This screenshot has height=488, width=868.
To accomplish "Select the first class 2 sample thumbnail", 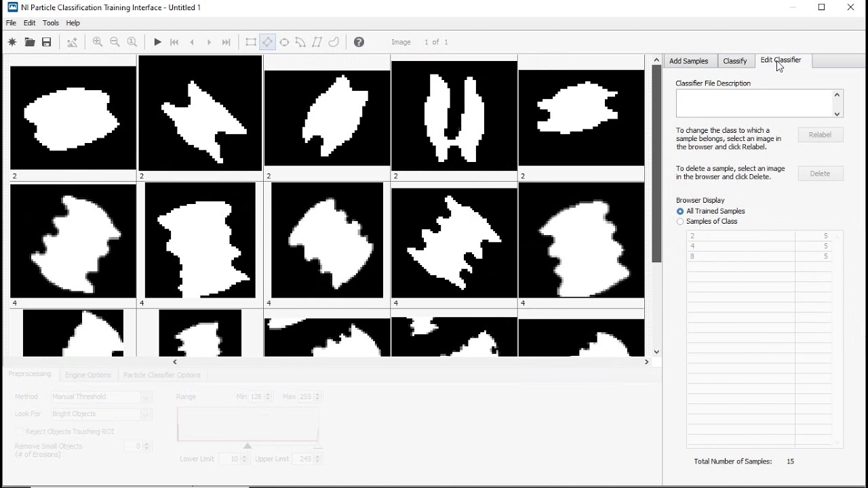I will [x=73, y=118].
